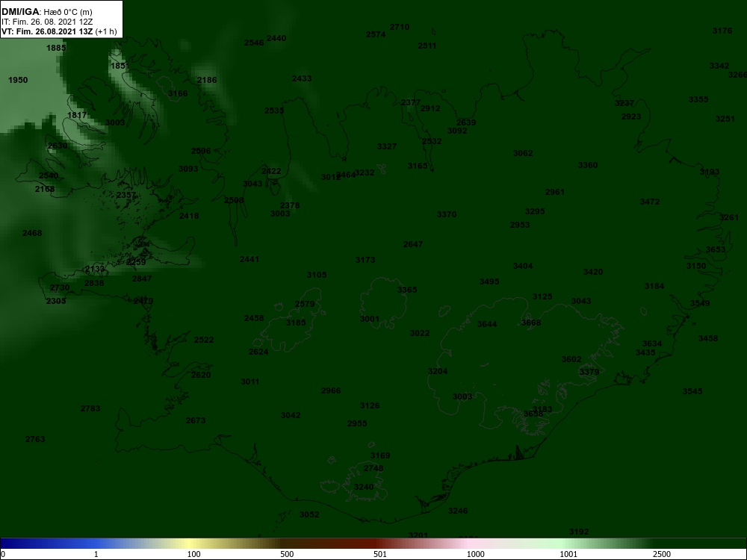Click the map value 3105
Screen dimensions: 747x560
click(317, 276)
